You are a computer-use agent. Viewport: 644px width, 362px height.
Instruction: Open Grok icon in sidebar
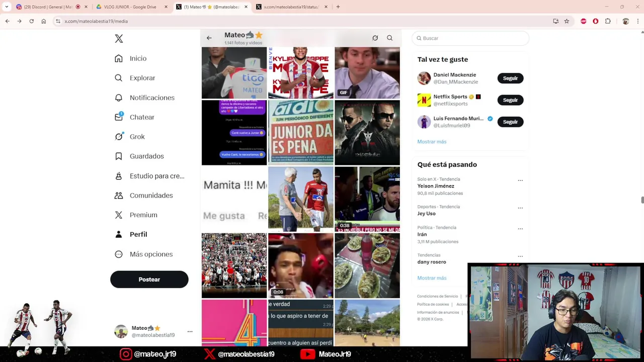click(x=119, y=136)
